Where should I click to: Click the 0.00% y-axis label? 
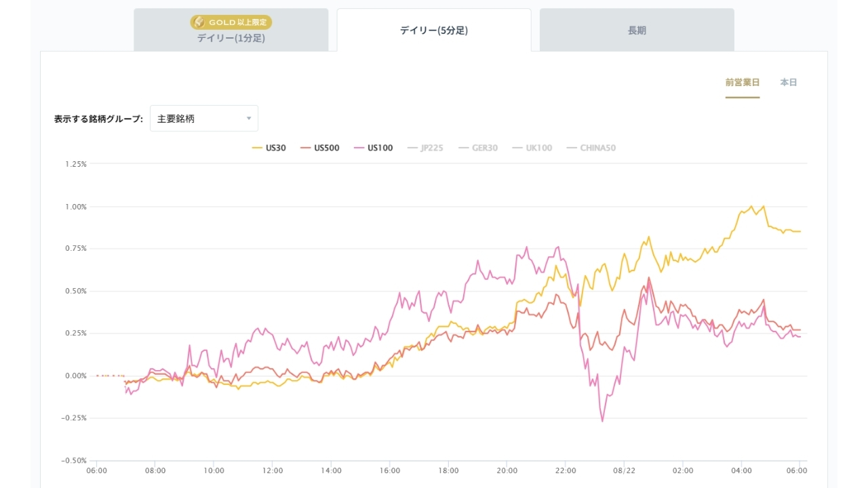tap(76, 375)
